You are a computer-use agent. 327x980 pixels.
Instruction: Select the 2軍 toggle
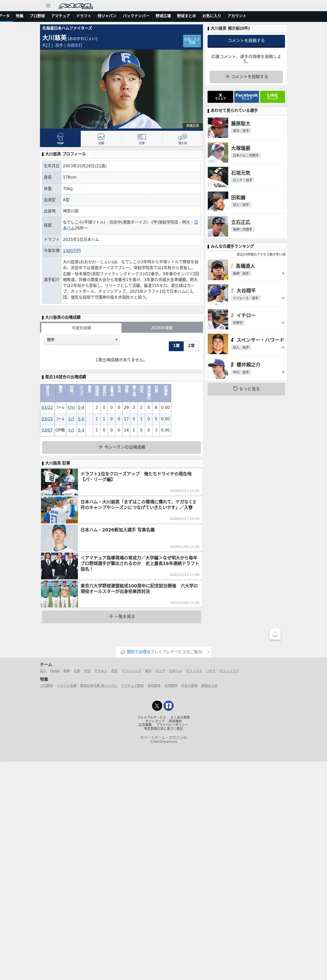coord(191,346)
